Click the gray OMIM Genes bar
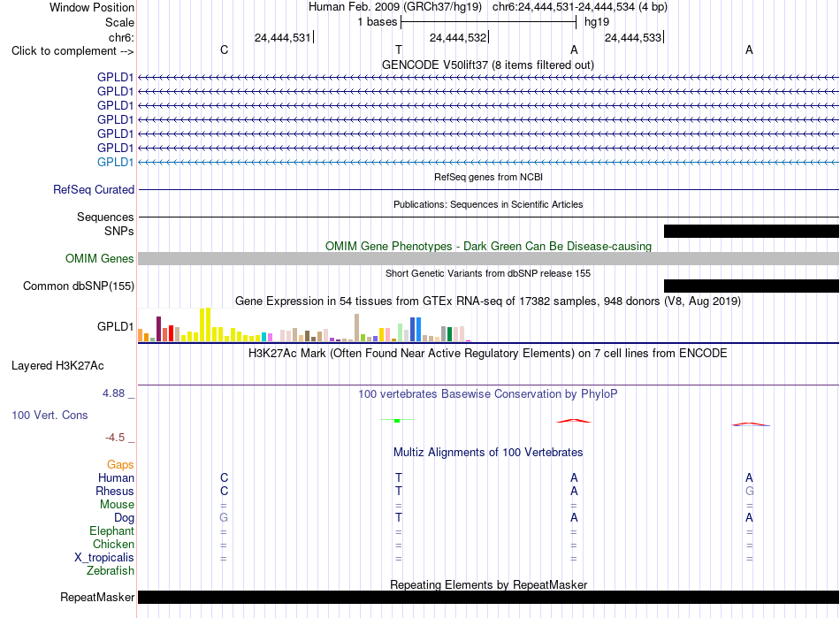The image size is (840, 618). (x=488, y=259)
